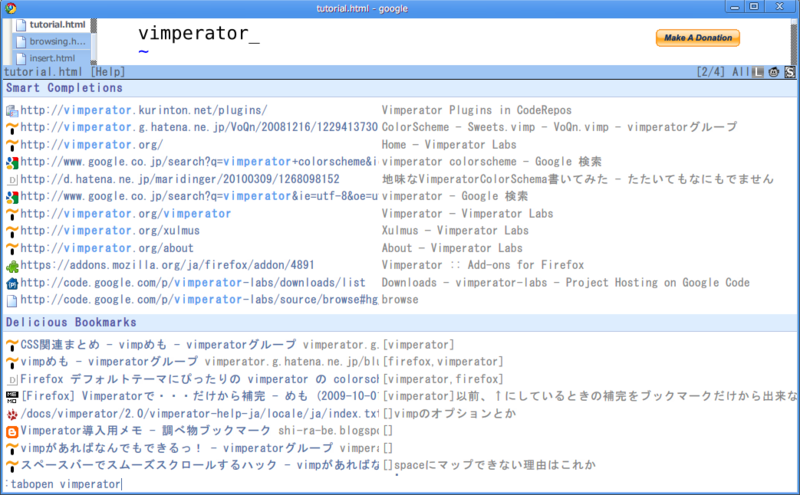Click favicon of vimperator.org/xulmus row
The width and height of the screenshot is (800, 495).
tap(12, 231)
